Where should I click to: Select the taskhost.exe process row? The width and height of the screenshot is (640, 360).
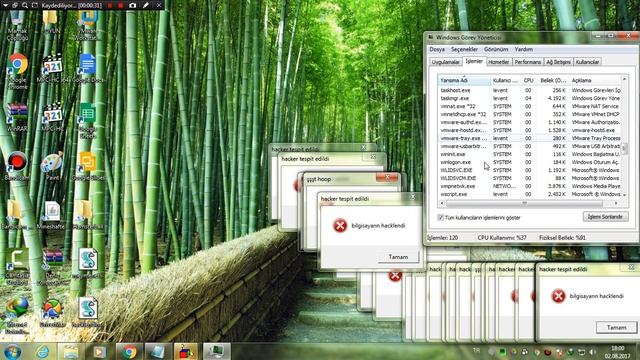point(529,90)
